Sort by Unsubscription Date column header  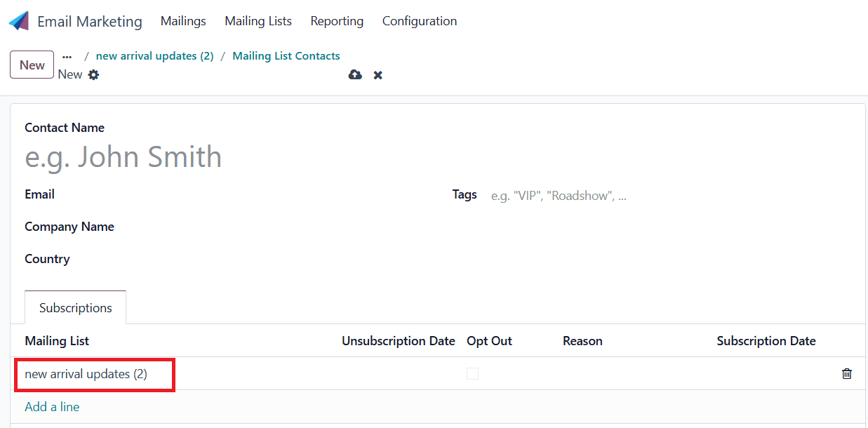coord(399,341)
